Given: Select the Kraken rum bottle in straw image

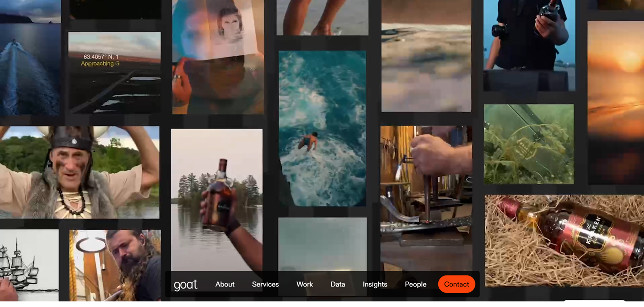Looking at the screenshot, I should coord(564,240).
